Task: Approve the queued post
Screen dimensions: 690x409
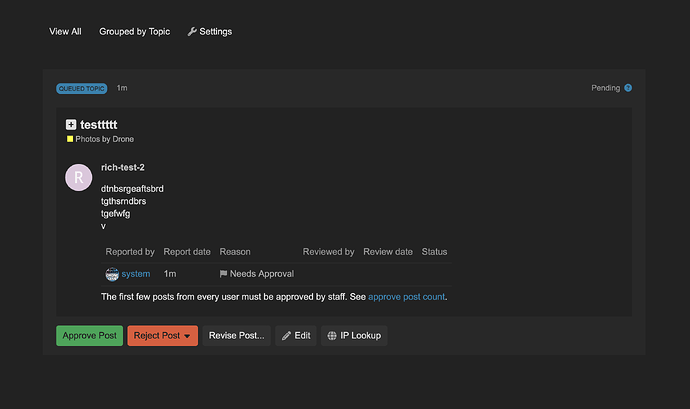Action: click(x=89, y=335)
